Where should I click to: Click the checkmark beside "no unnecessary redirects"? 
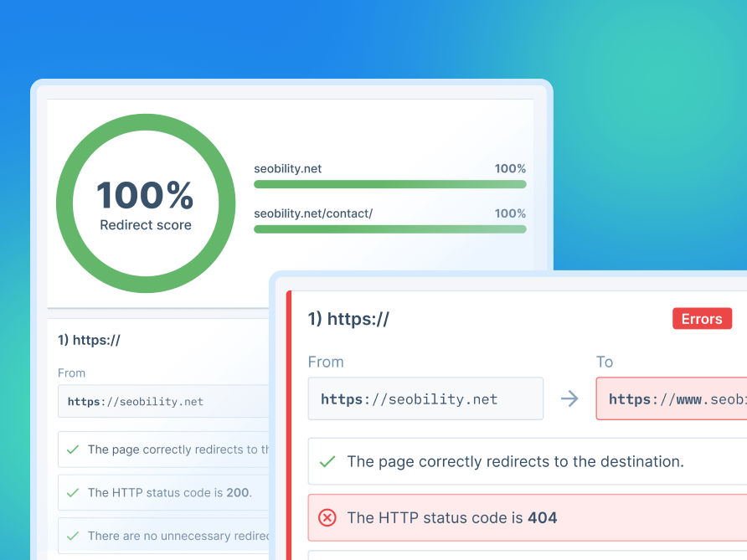[75, 536]
